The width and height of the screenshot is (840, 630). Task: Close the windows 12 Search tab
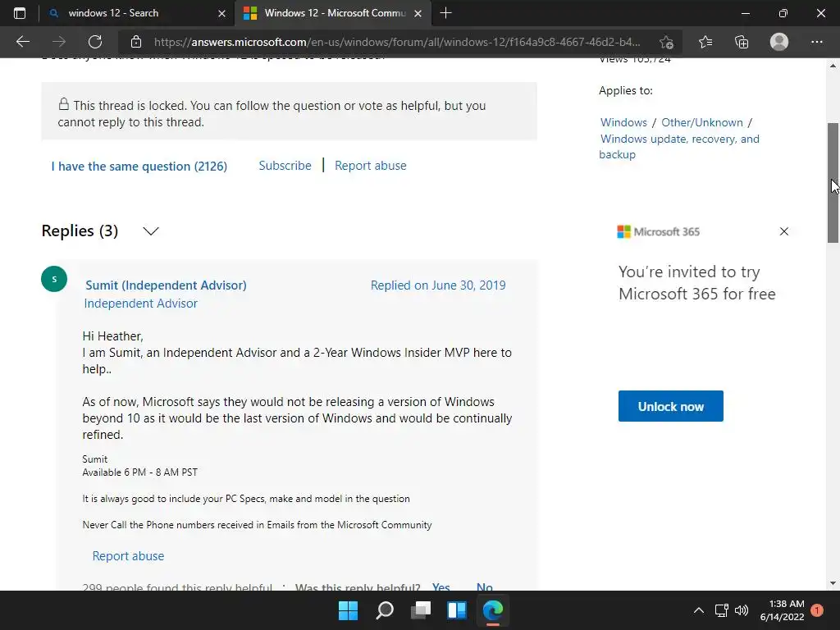pyautogui.click(x=221, y=13)
